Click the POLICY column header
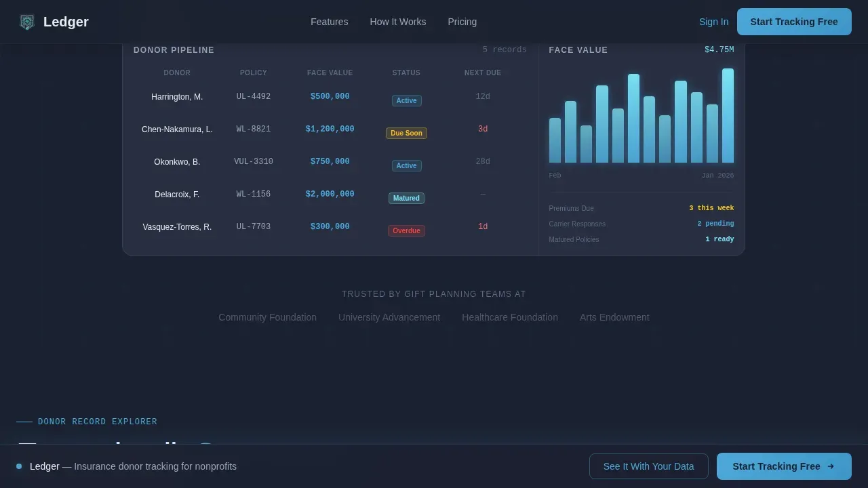Image resolution: width=868 pixels, height=488 pixels. coord(254,73)
